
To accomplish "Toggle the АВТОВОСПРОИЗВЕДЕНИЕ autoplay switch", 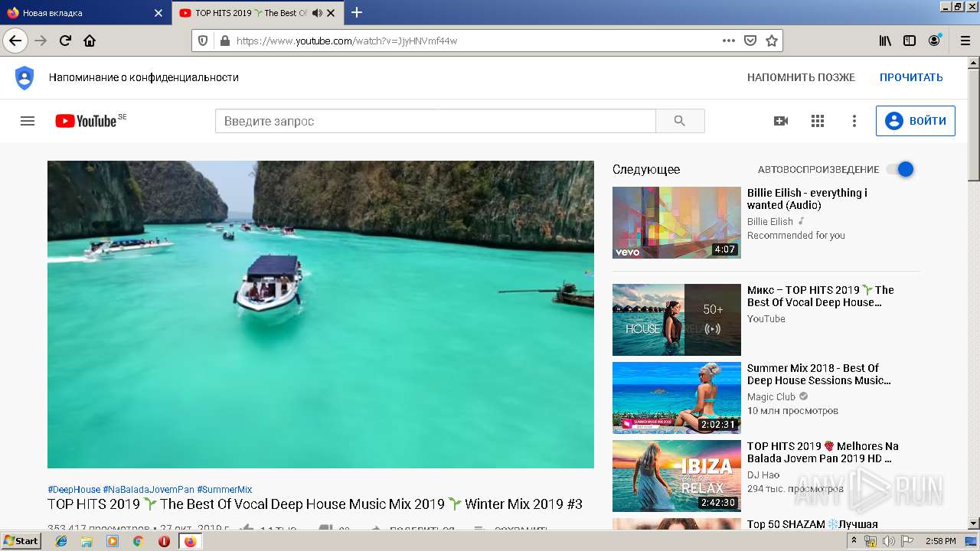I will [x=900, y=169].
